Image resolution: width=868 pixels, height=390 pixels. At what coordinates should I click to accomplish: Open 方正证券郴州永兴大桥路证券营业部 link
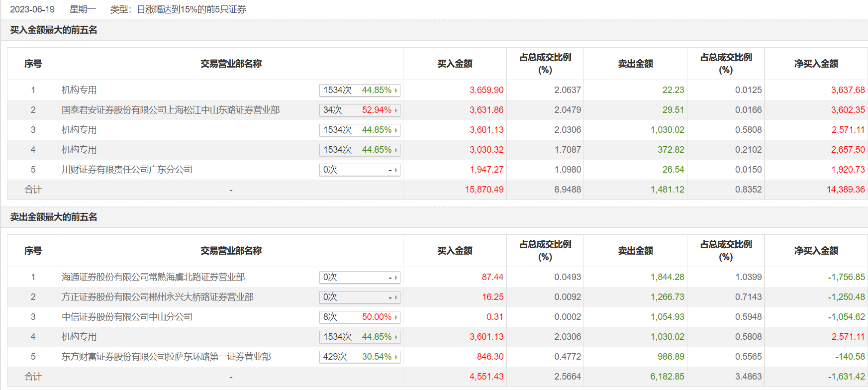157,297
